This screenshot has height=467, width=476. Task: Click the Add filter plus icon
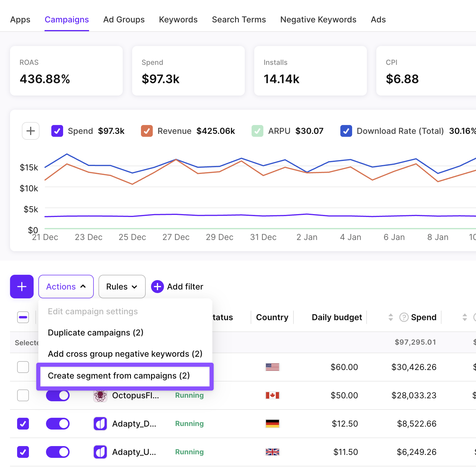[x=157, y=287]
